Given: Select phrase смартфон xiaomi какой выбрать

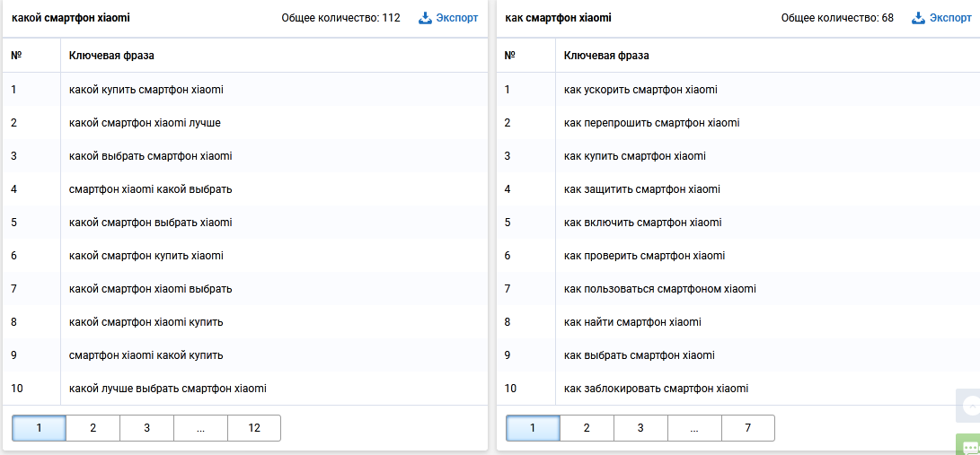Looking at the screenshot, I should pos(151,189).
